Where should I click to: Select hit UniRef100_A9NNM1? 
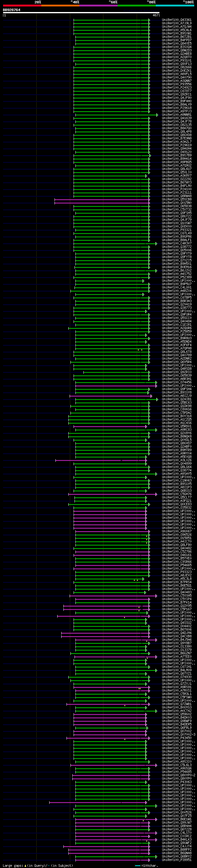pyautogui.click(x=177, y=115)
